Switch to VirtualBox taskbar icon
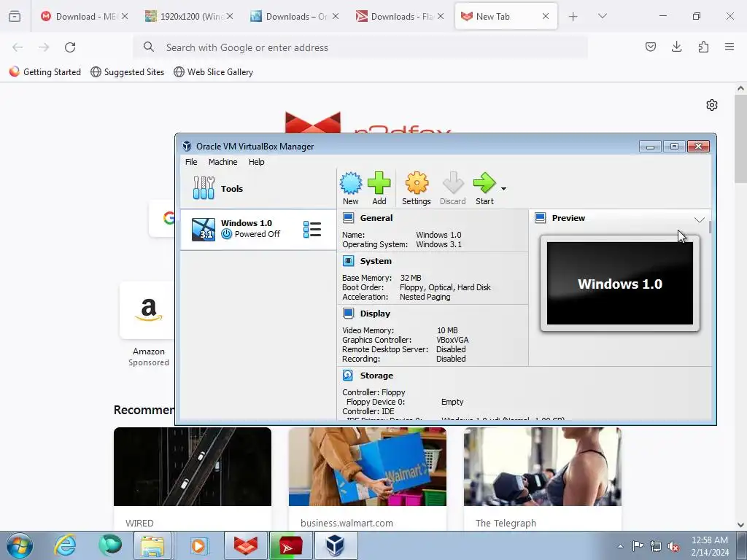This screenshot has width=747, height=560. pyautogui.click(x=336, y=545)
